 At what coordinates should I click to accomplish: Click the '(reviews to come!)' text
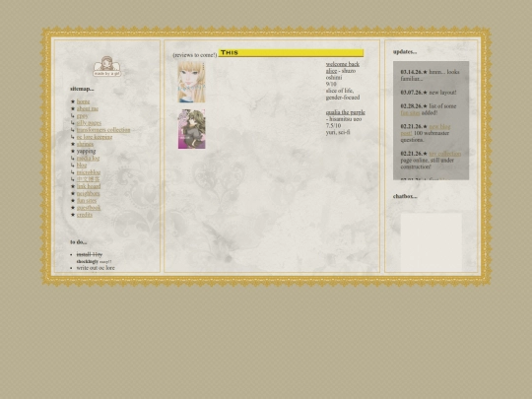pyautogui.click(x=195, y=55)
